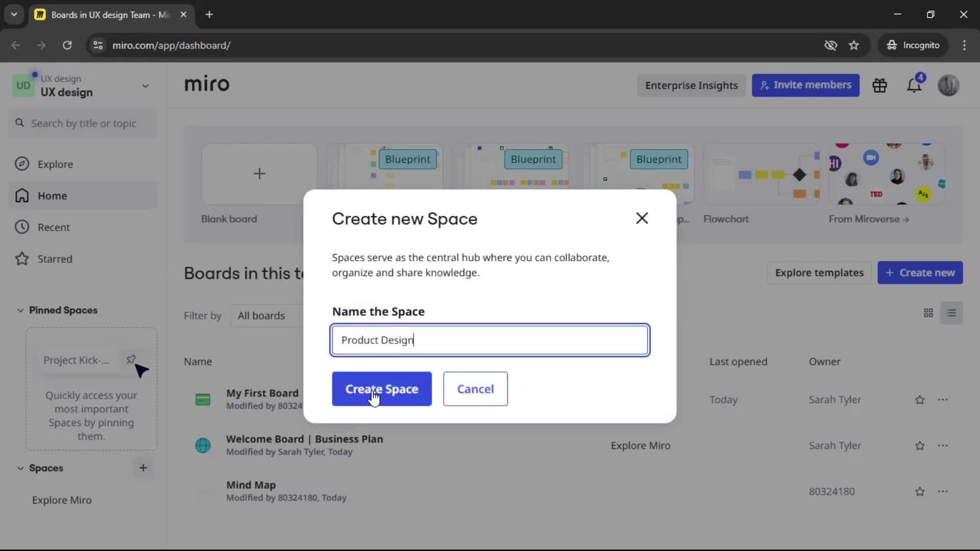Switch to list view of boards
The image size is (980, 551).
[x=951, y=313]
